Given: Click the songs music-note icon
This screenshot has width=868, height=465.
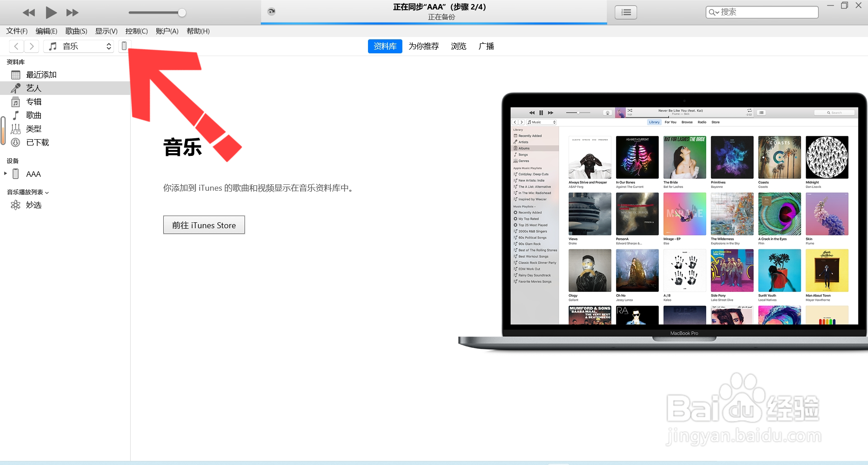Looking at the screenshot, I should point(16,115).
